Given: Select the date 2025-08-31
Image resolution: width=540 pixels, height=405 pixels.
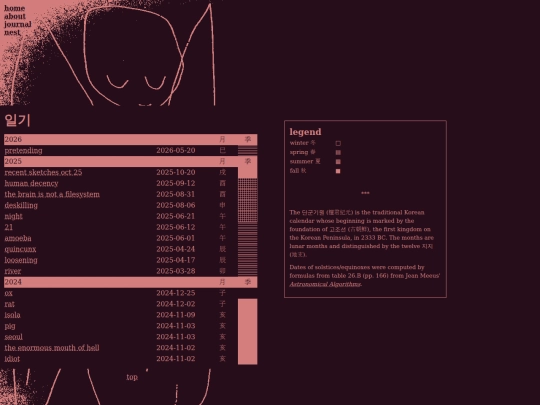Looking at the screenshot, I should click(x=176, y=194).
